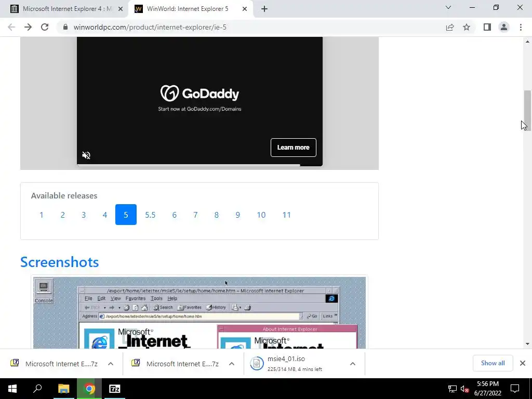
Task: Click the msie4_01.iso download in progress
Action: click(295, 364)
